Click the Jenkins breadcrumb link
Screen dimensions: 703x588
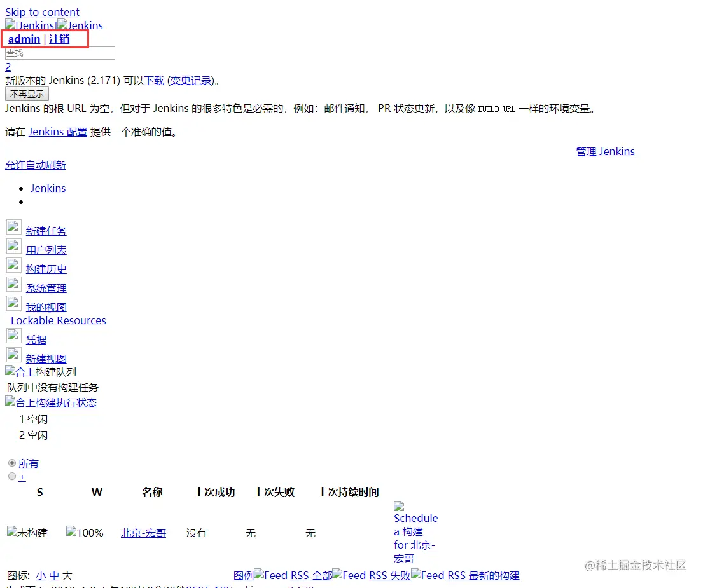click(x=48, y=188)
